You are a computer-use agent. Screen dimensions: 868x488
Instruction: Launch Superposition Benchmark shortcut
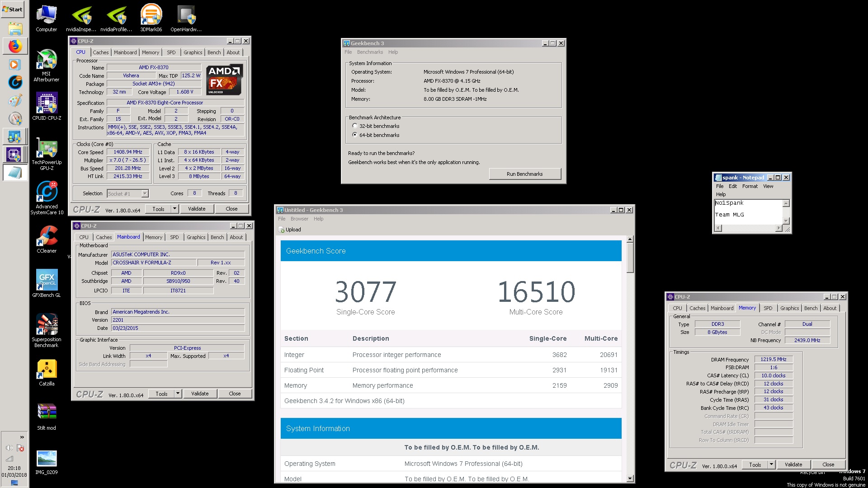(x=47, y=330)
